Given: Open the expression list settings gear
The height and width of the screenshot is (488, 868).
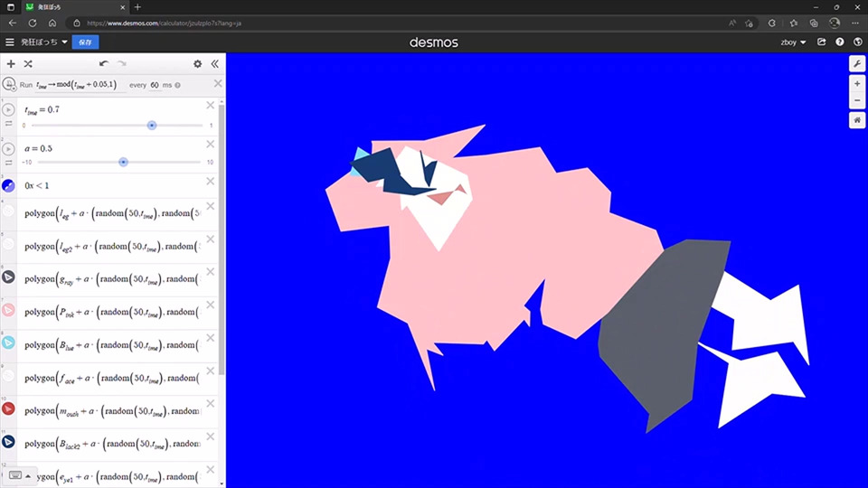Looking at the screenshot, I should pos(198,64).
